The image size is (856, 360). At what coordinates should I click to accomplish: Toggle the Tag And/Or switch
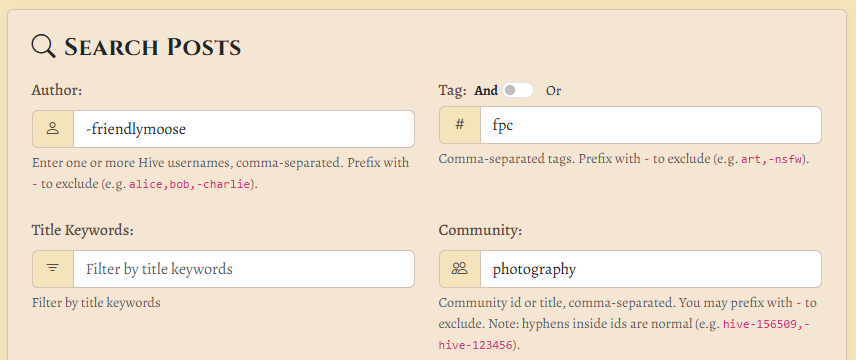(x=518, y=90)
